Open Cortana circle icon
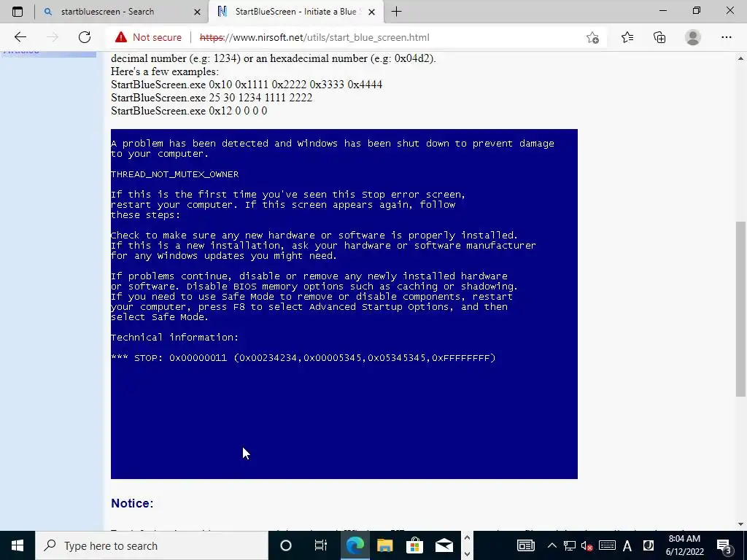 [x=285, y=545]
